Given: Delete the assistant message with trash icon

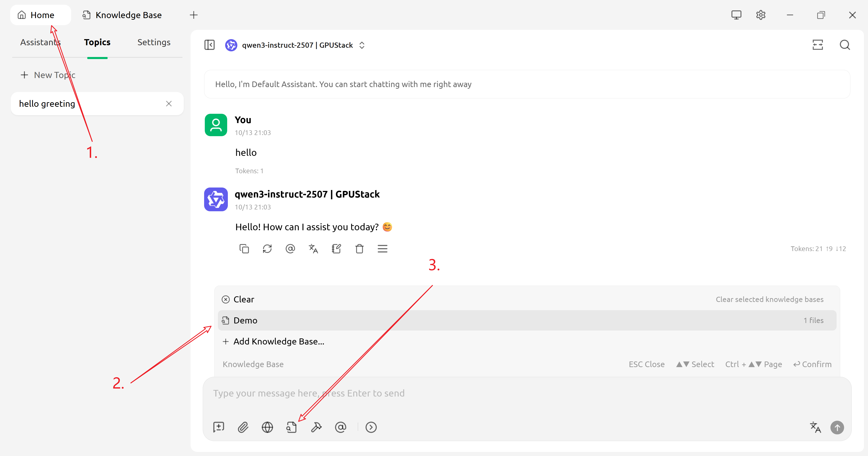Looking at the screenshot, I should [x=359, y=249].
